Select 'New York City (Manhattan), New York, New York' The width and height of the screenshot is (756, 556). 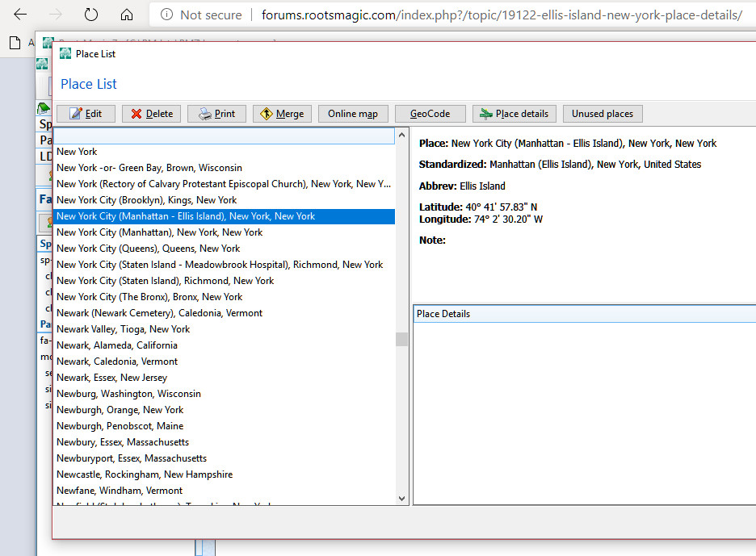click(224, 232)
